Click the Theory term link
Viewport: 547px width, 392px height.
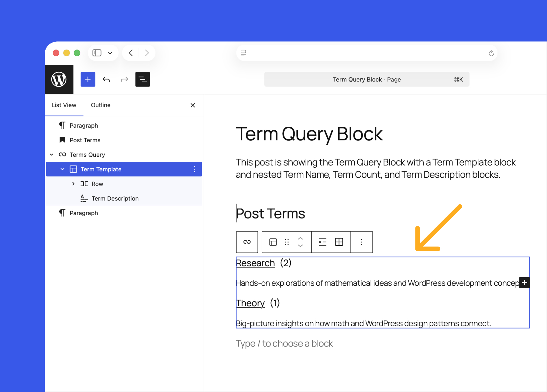click(x=250, y=303)
